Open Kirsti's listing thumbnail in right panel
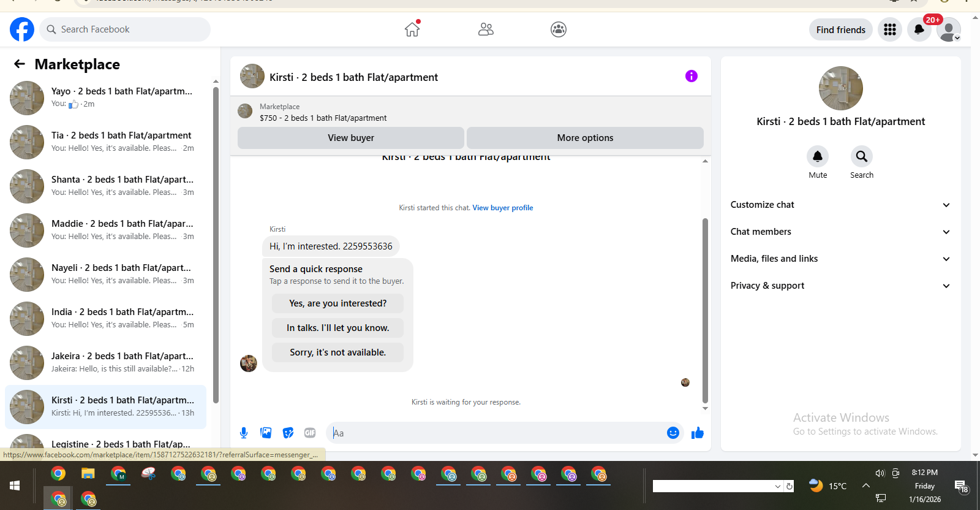980x510 pixels. click(841, 88)
